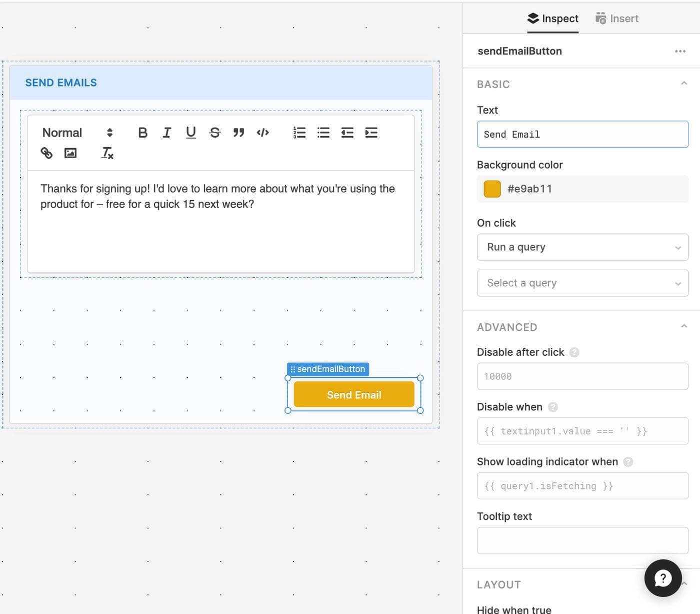This screenshot has height=614, width=700.
Task: Select the Inspect tab
Action: (x=552, y=19)
